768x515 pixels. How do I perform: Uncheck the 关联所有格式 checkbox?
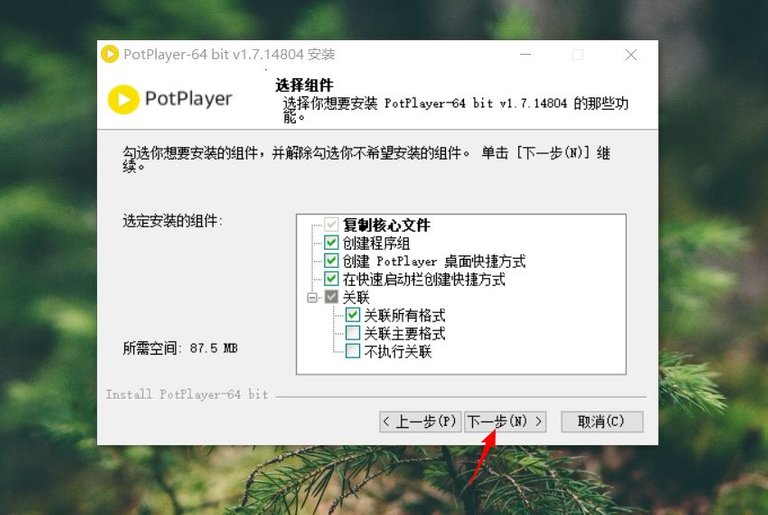(x=353, y=315)
